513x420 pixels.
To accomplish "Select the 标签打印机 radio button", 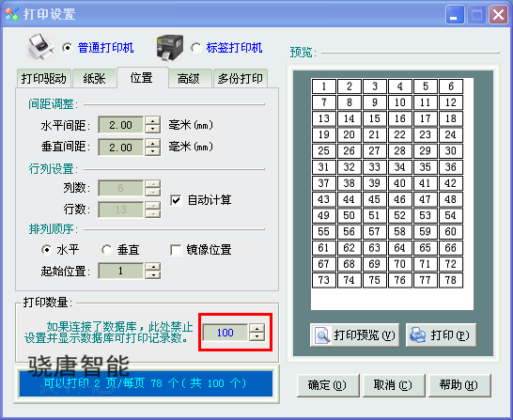I will point(196,48).
